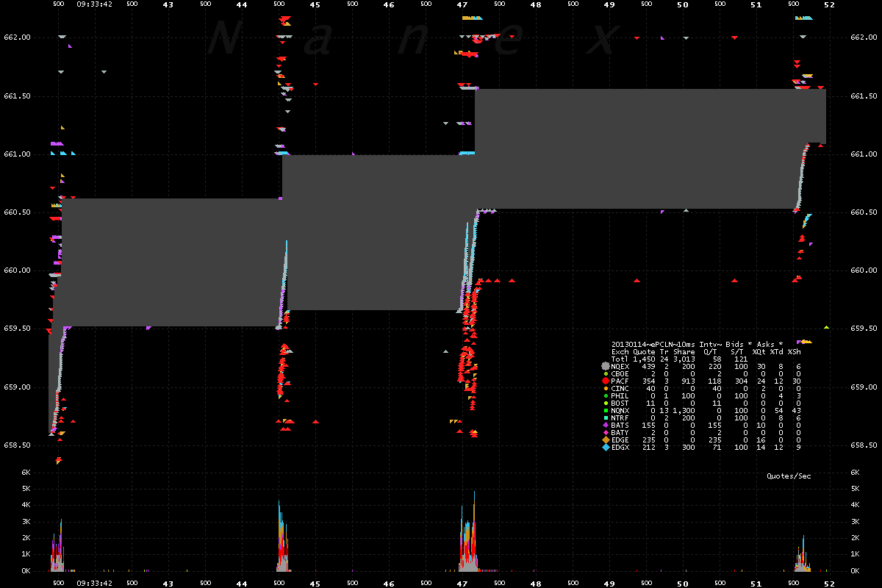Click EDGX quote value '212'

pos(648,447)
